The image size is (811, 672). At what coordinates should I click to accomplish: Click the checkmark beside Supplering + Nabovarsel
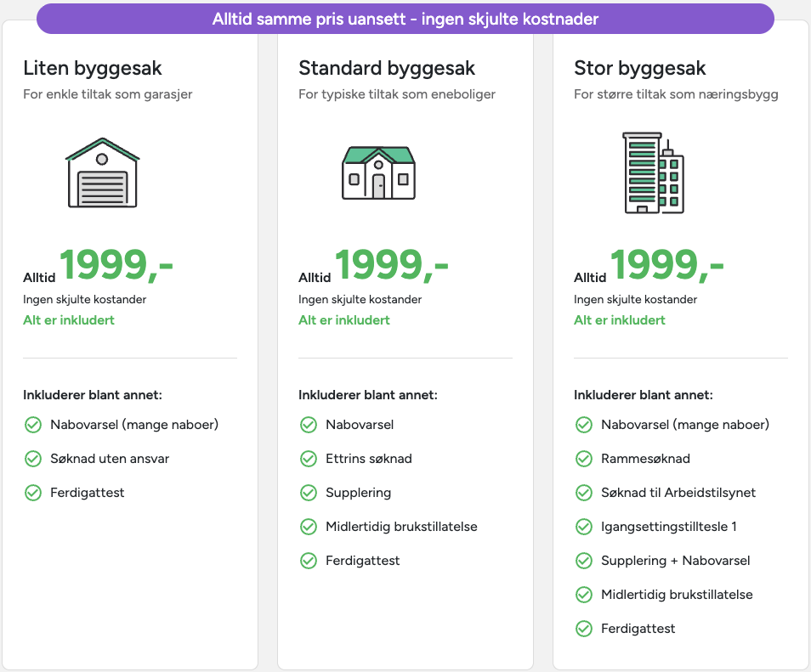click(x=584, y=561)
